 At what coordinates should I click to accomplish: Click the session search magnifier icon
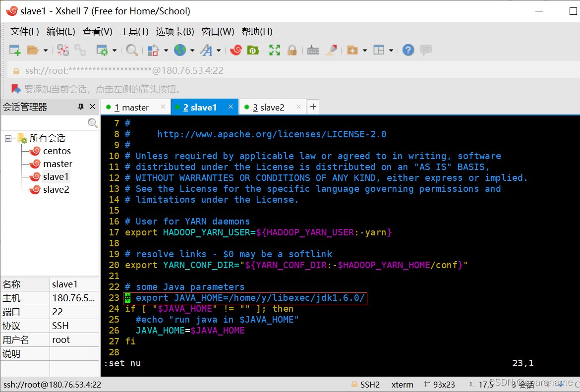93,123
